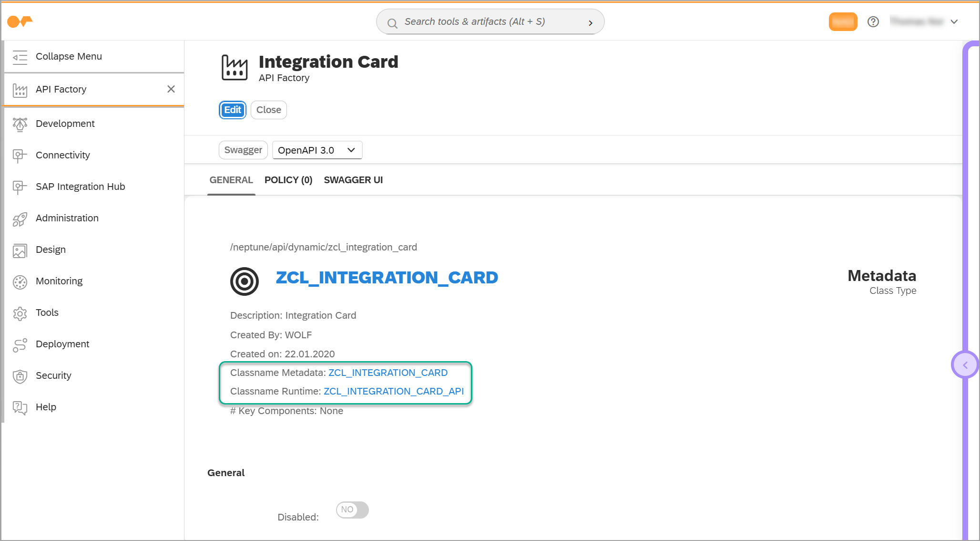Close the API Factory menu item

[171, 89]
